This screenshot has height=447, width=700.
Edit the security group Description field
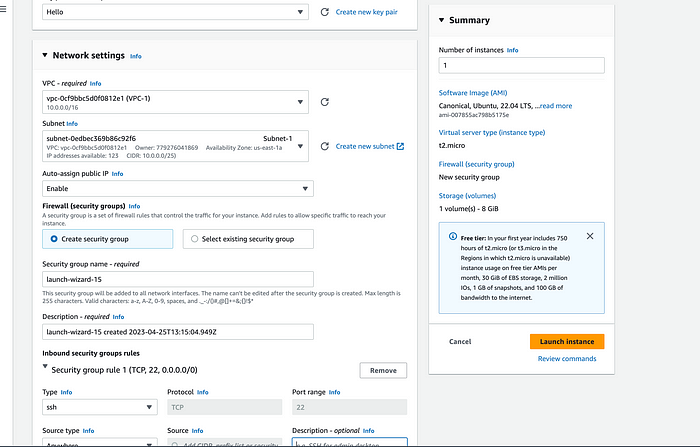[x=178, y=332]
